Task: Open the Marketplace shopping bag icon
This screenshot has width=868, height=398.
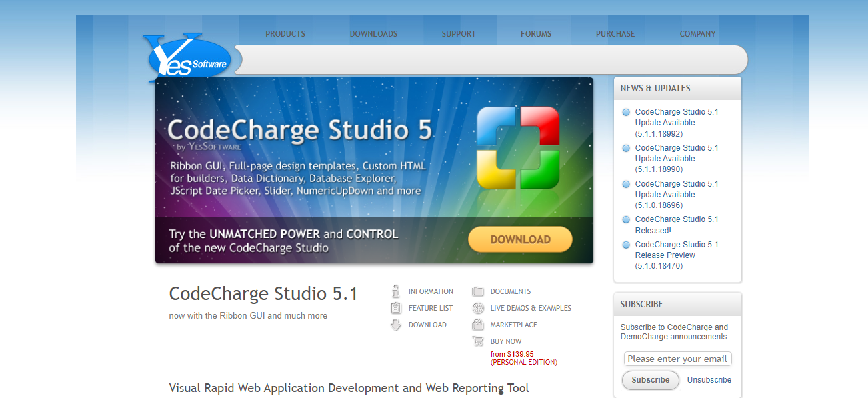Action: pos(478,325)
